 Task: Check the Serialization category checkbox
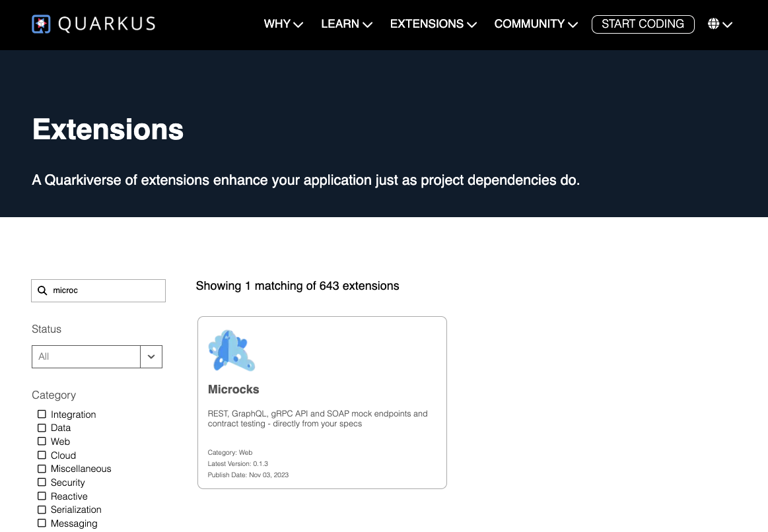[x=42, y=510]
